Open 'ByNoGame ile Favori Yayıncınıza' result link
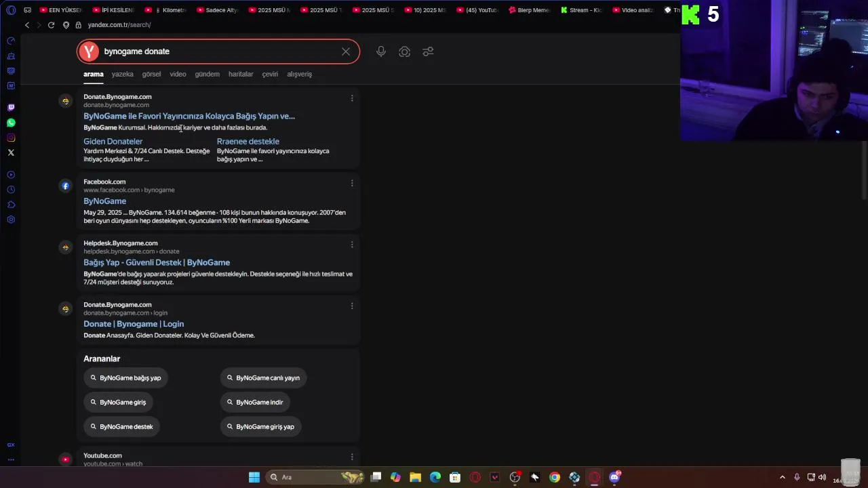The height and width of the screenshot is (488, 868). 189,116
